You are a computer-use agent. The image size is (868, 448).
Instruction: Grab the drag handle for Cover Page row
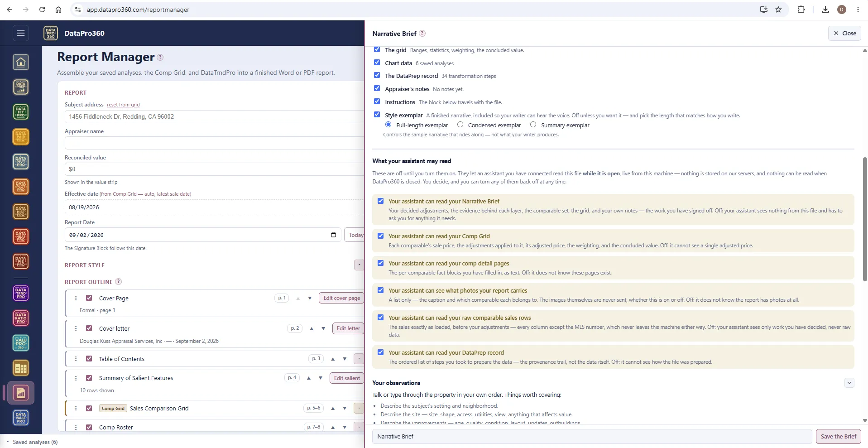(76, 298)
